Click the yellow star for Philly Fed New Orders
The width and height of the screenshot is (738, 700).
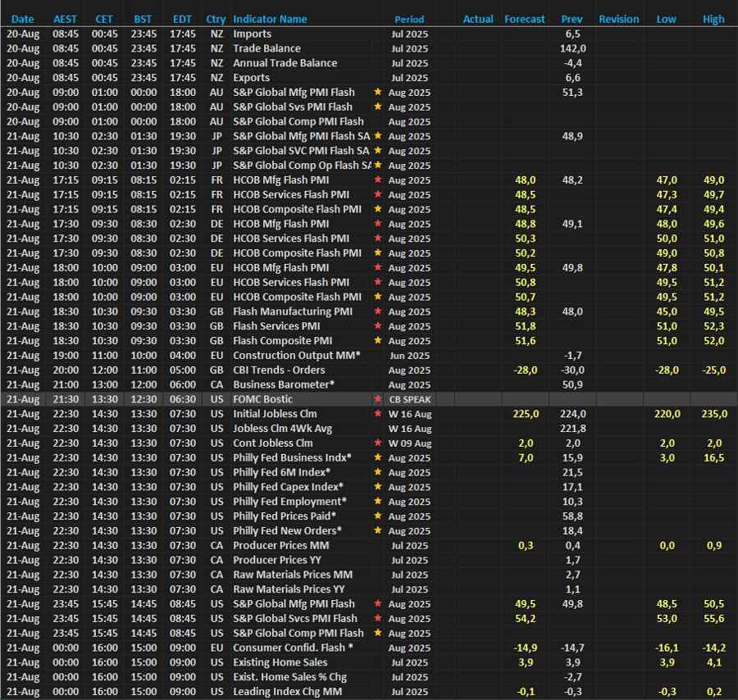pyautogui.click(x=378, y=531)
